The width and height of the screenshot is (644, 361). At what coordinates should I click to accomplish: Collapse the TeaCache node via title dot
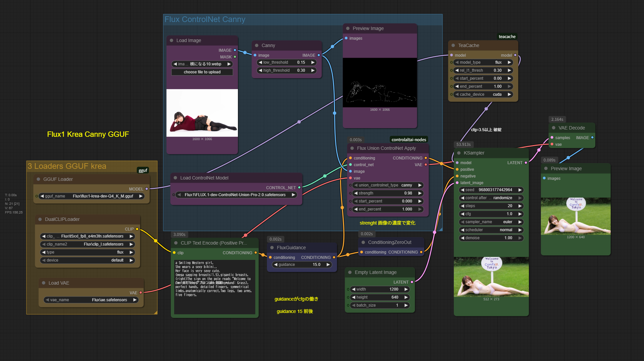[453, 45]
